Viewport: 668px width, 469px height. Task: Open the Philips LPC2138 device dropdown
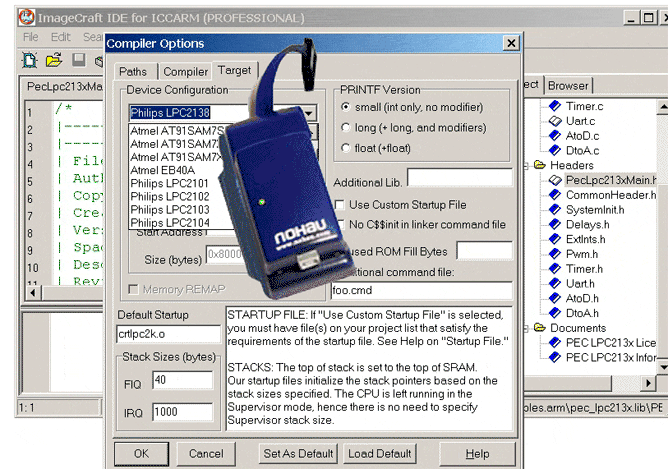pyautogui.click(x=309, y=113)
